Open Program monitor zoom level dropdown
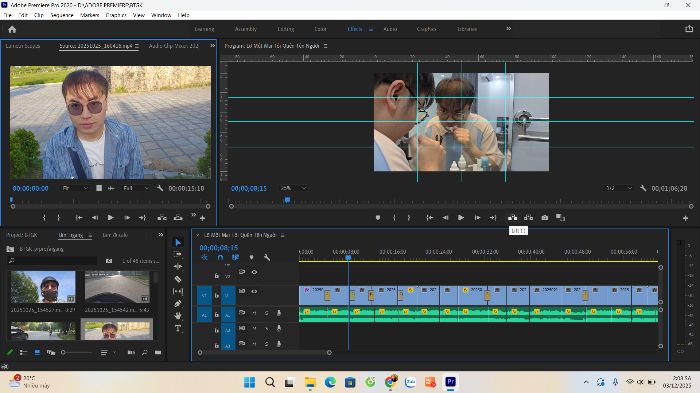 pos(293,188)
